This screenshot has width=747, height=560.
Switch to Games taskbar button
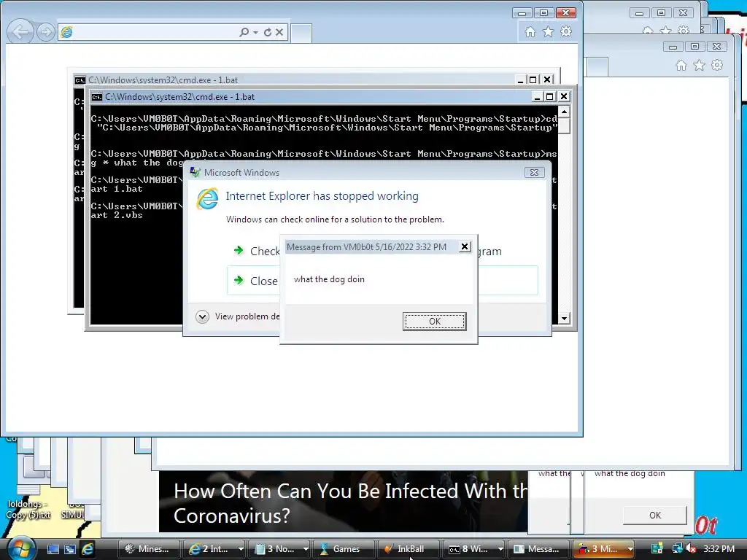pos(344,549)
